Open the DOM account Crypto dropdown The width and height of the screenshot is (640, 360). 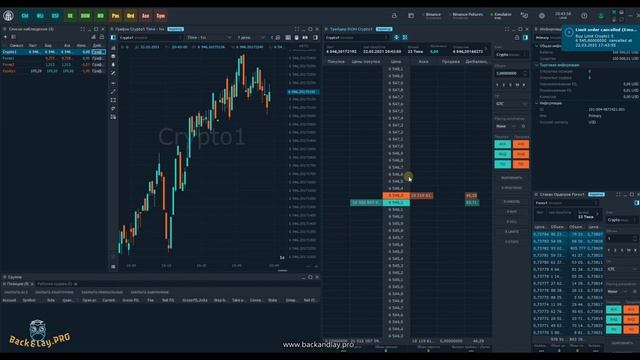point(511,54)
